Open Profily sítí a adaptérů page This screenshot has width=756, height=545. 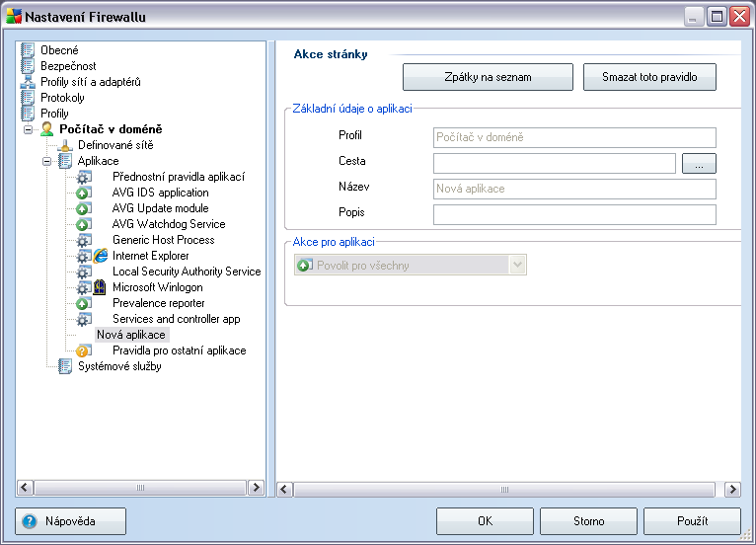(x=91, y=82)
